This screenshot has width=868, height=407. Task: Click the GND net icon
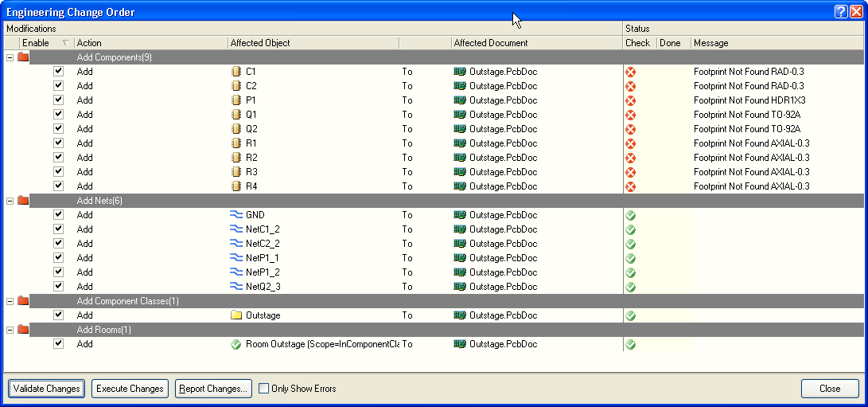point(235,215)
